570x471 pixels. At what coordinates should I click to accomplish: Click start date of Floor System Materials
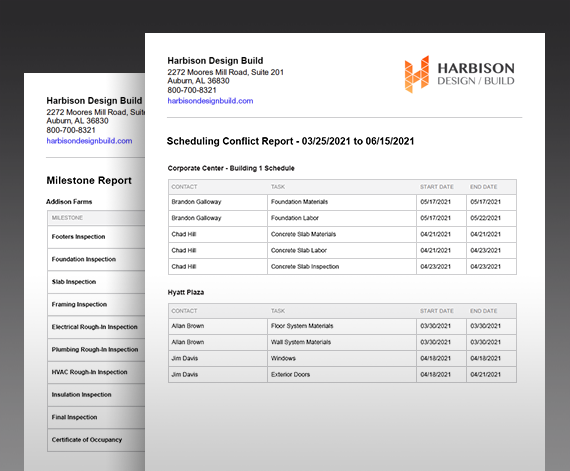tap(435, 326)
